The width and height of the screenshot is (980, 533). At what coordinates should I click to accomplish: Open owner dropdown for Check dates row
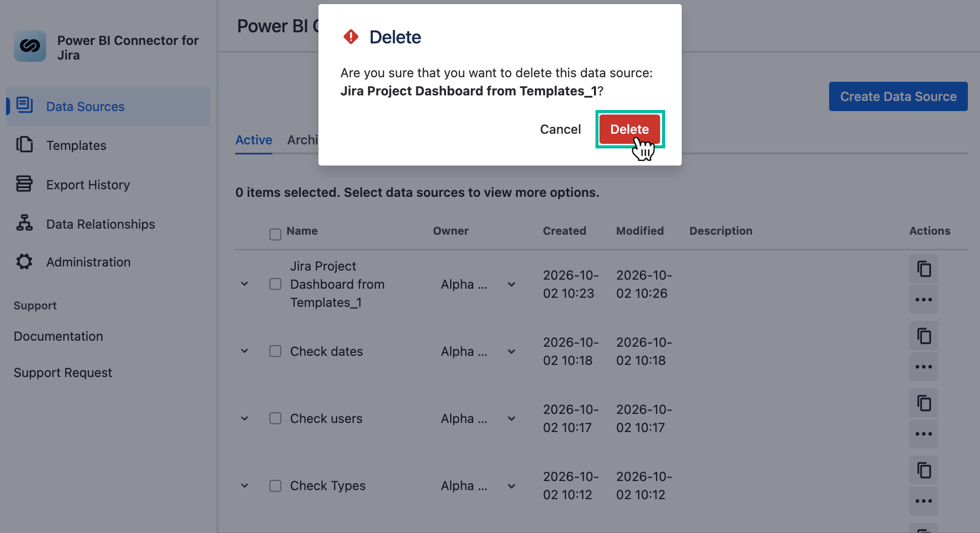pos(511,352)
